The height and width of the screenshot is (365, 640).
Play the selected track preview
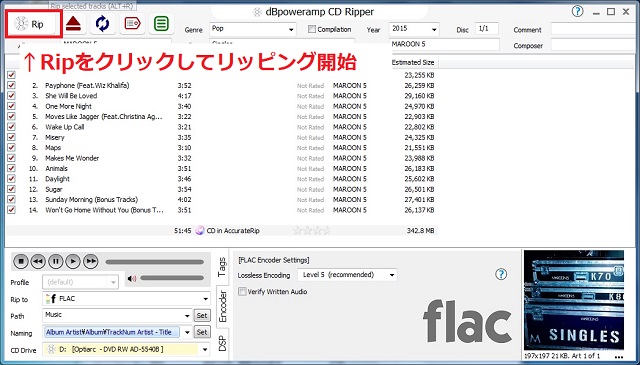coord(73,261)
